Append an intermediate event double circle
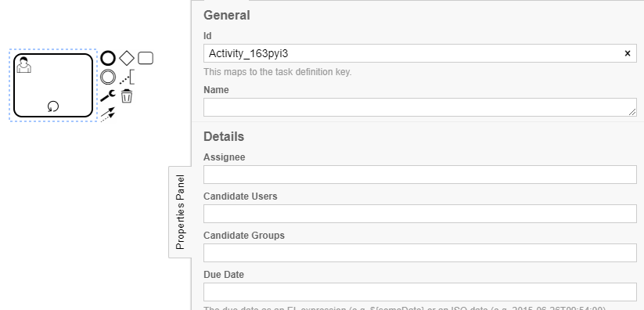 108,77
